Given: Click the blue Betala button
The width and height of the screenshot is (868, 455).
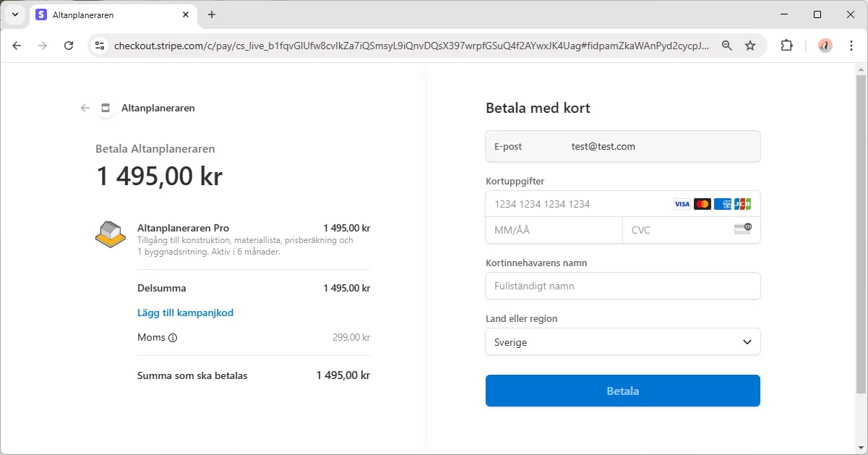Looking at the screenshot, I should 622,391.
